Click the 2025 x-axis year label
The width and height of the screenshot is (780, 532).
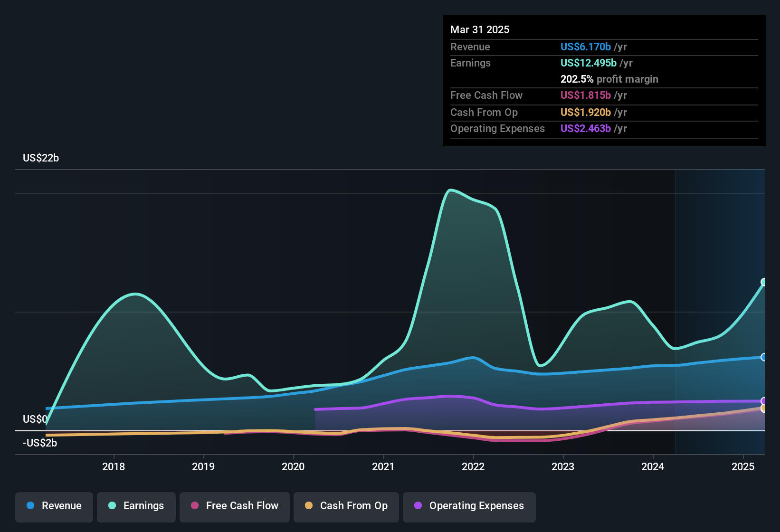pos(743,467)
